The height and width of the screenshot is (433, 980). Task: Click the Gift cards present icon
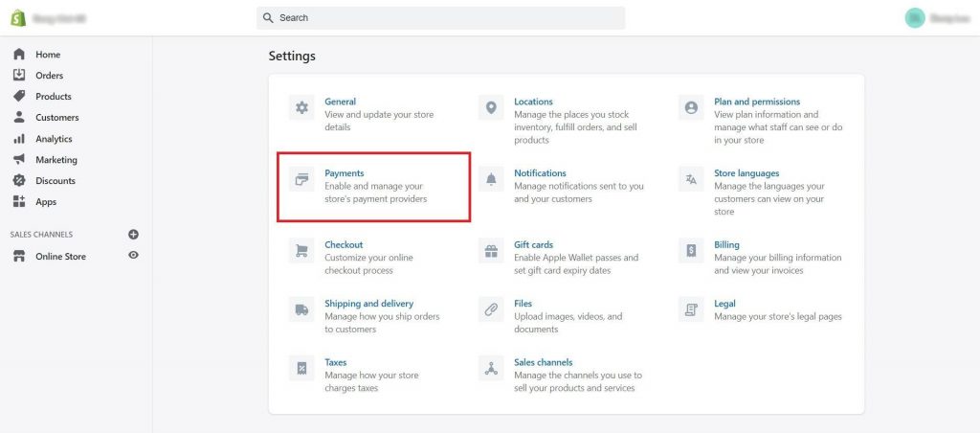(x=491, y=251)
